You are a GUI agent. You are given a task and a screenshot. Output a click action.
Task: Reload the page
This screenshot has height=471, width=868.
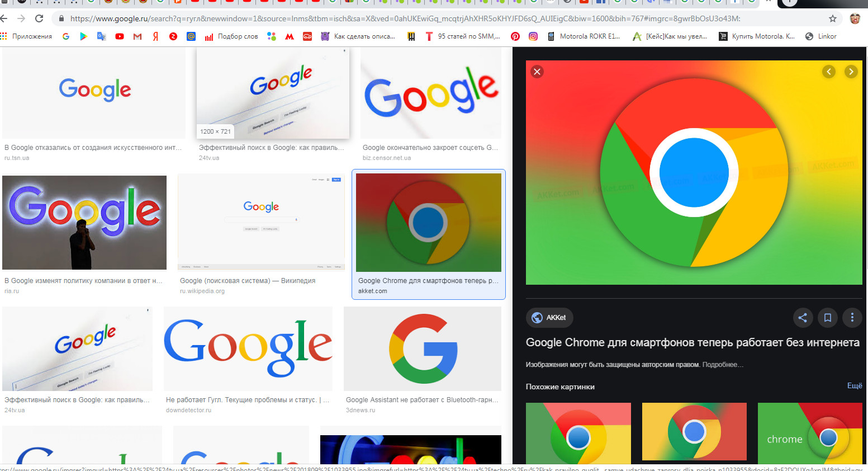click(39, 18)
